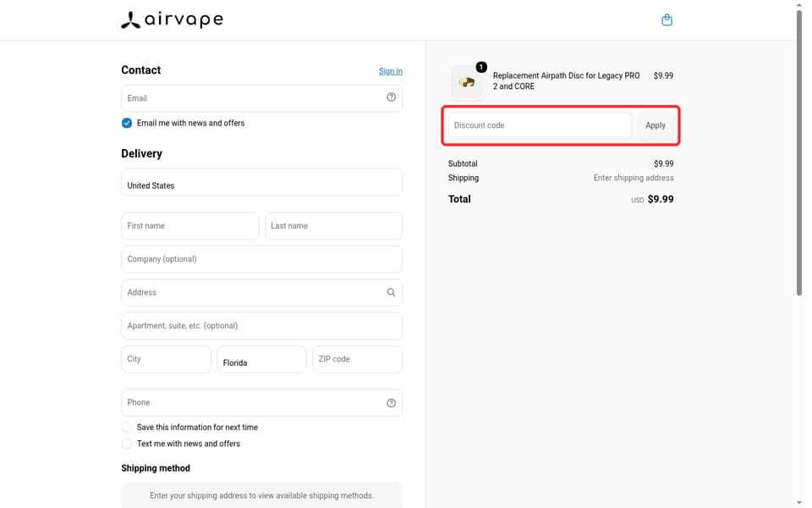Screen dimensions: 812x508
Task: Click the Contact heading
Action: tap(141, 70)
